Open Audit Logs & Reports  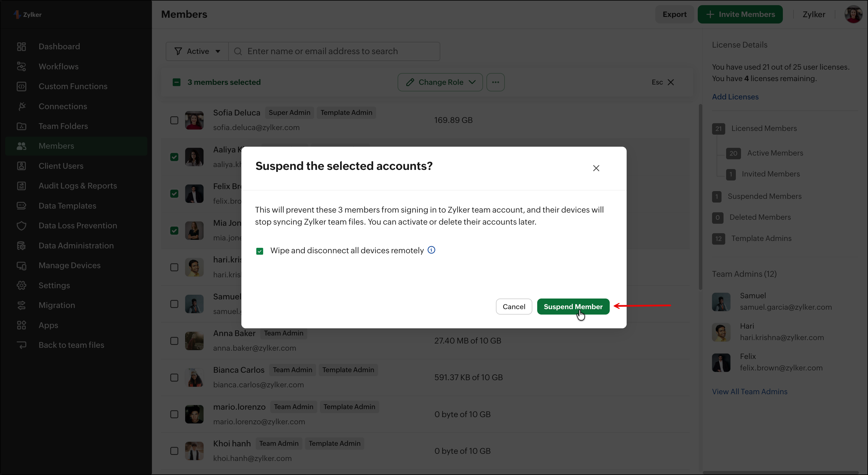pyautogui.click(x=77, y=186)
